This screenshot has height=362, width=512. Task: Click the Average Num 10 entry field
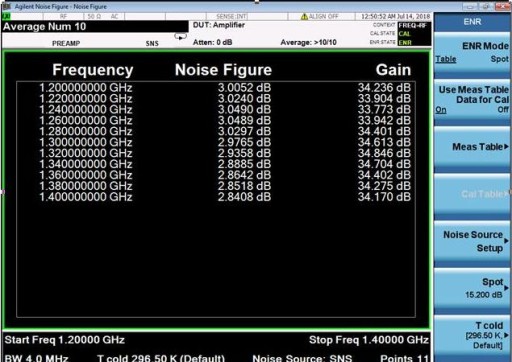[95, 27]
